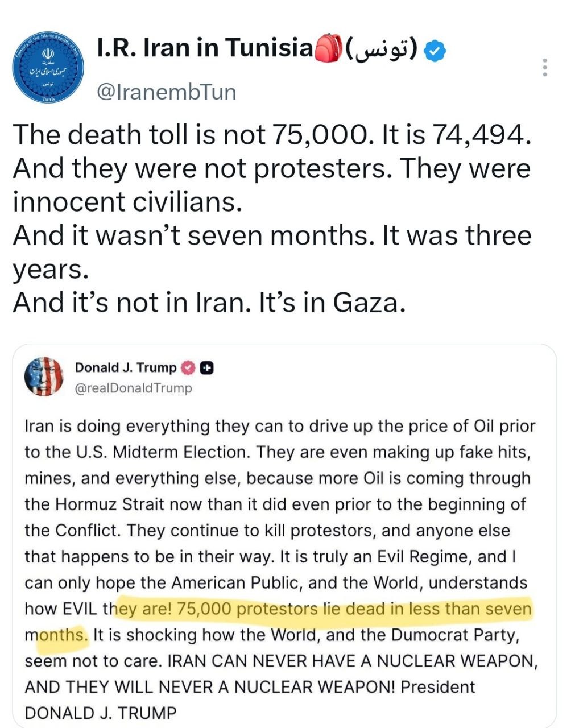Click the 'innocent civilians.' line of the post

coord(127,202)
